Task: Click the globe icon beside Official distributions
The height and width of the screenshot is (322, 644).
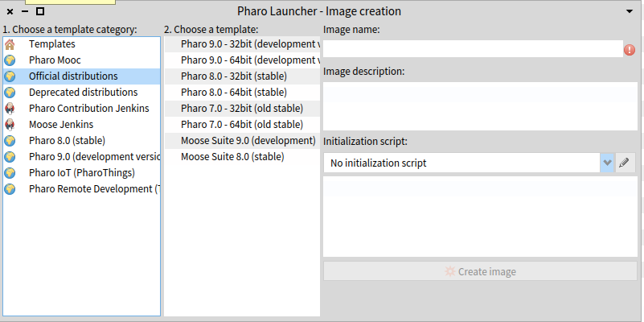Action: 10,76
